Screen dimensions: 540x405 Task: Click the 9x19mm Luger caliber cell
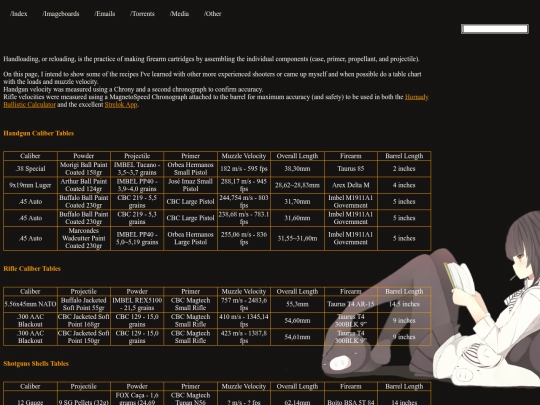point(30,185)
